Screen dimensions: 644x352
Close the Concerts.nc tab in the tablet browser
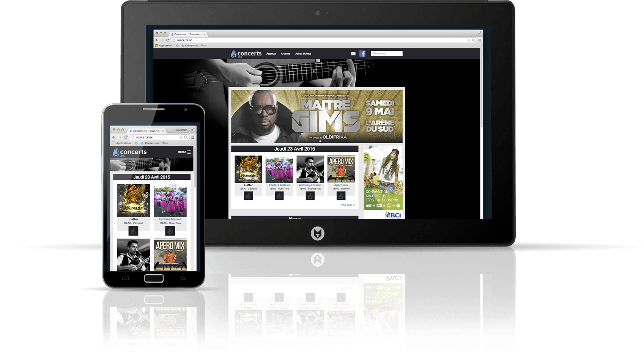click(205, 34)
